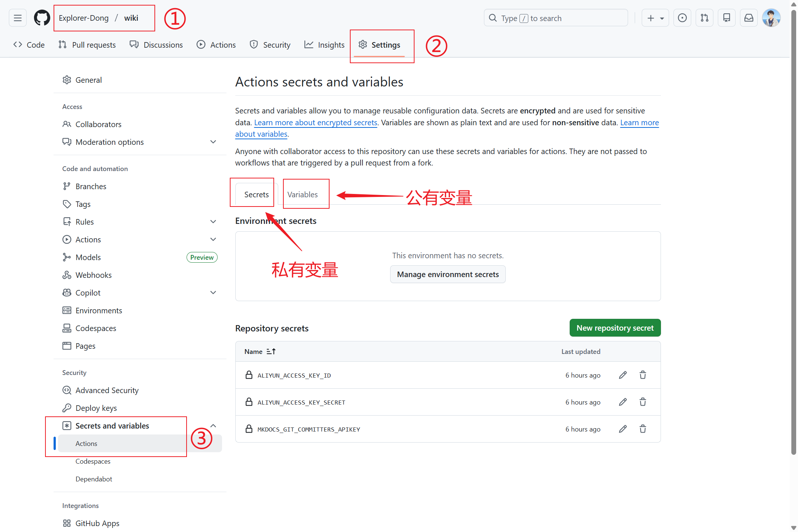
Task: Switch to the Variables tab
Action: (x=302, y=194)
